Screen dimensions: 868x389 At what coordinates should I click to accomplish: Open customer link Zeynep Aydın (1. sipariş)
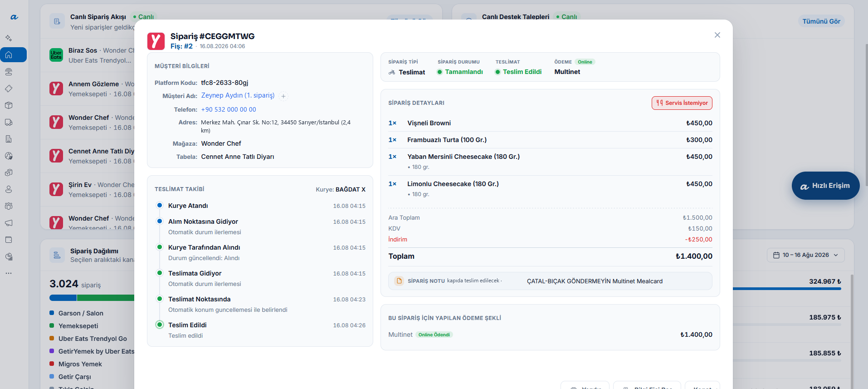pyautogui.click(x=238, y=95)
